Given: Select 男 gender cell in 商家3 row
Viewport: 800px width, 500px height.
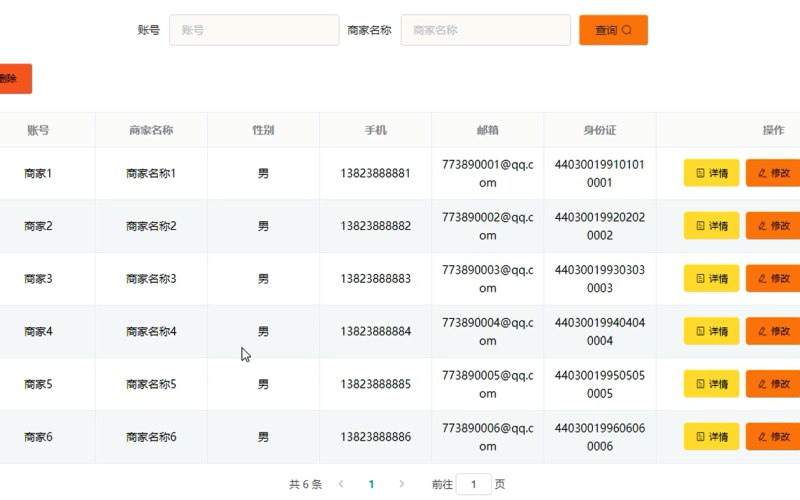Looking at the screenshot, I should click(263, 279).
